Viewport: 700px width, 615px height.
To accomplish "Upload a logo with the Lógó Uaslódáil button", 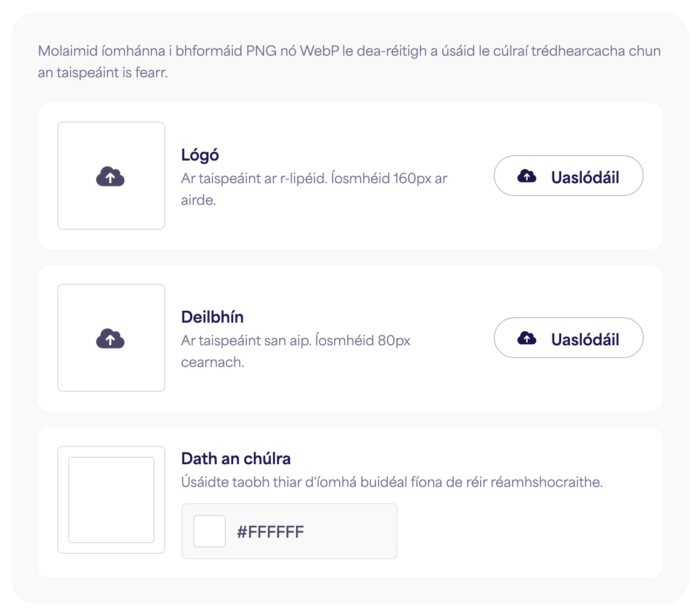I will pyautogui.click(x=568, y=176).
